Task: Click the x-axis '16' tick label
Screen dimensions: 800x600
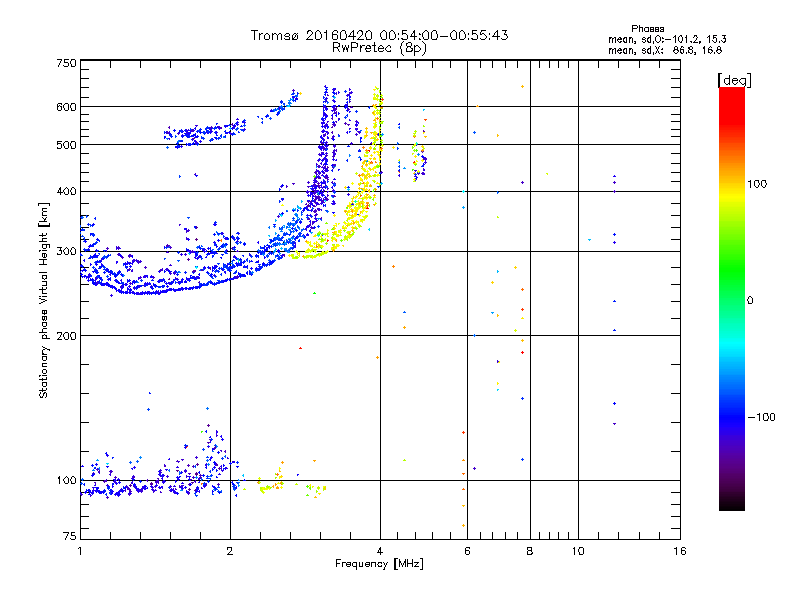Action: click(x=680, y=551)
